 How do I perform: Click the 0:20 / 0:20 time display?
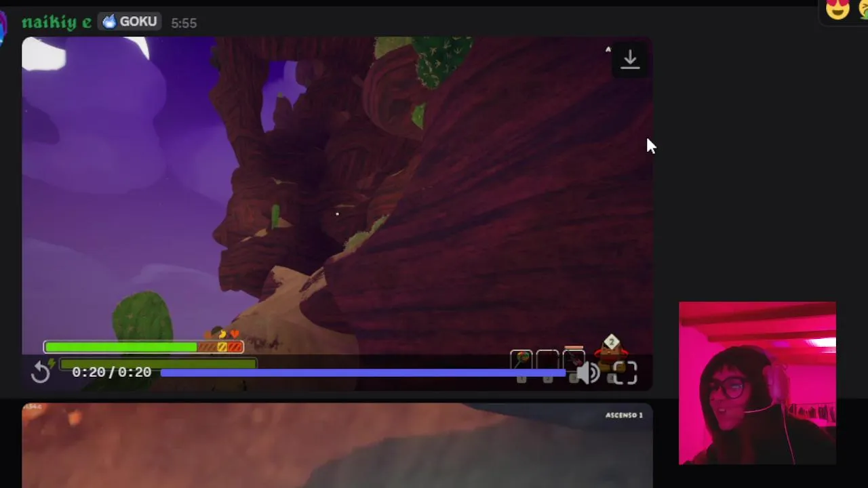point(111,372)
